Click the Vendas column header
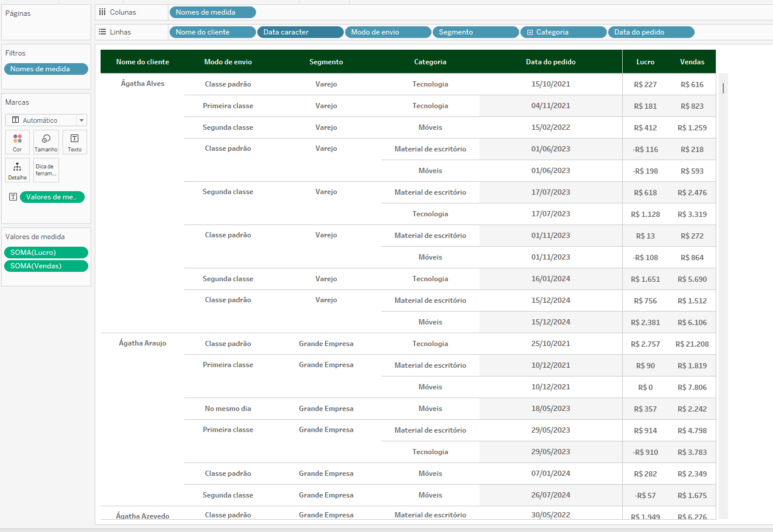This screenshot has height=532, width=773. (x=692, y=62)
